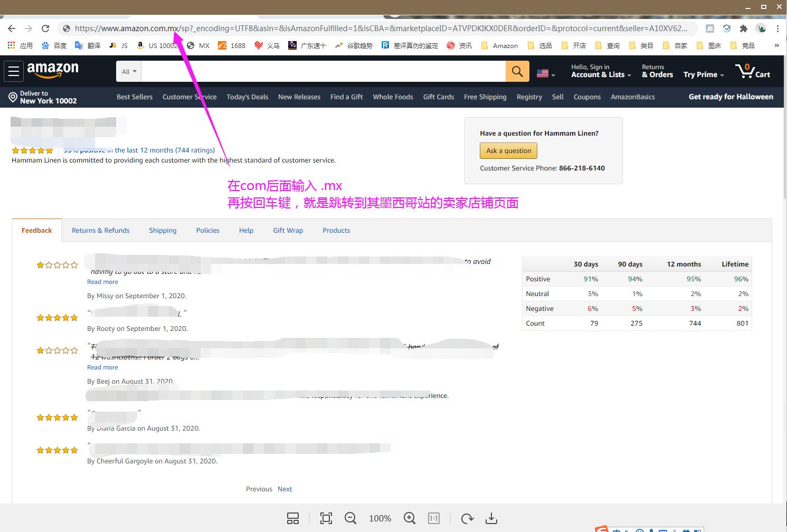The image size is (787, 532).
Task: Zoom out the image viewer
Action: [350, 518]
